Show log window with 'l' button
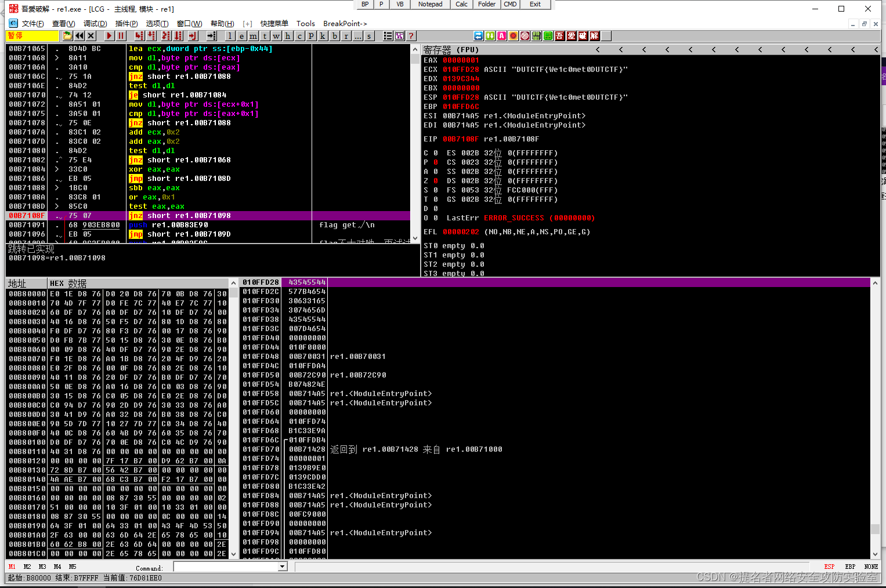This screenshot has height=588, width=886. tap(230, 36)
